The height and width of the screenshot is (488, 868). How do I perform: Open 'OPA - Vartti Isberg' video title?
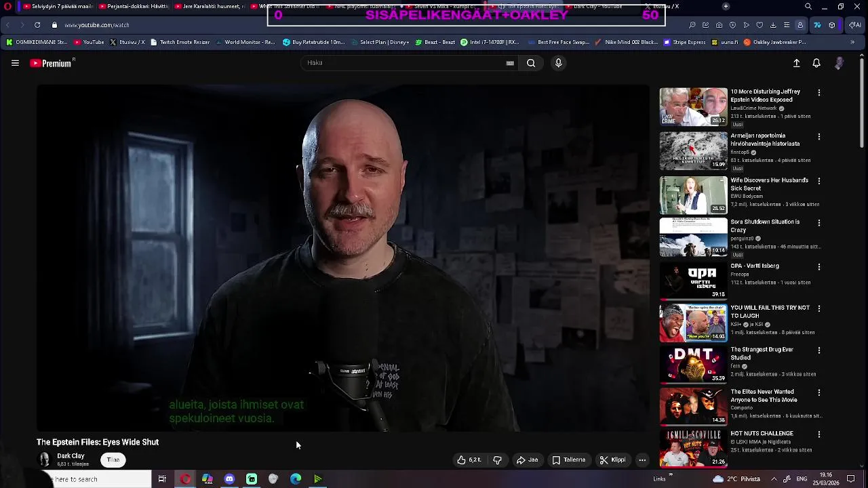click(755, 266)
